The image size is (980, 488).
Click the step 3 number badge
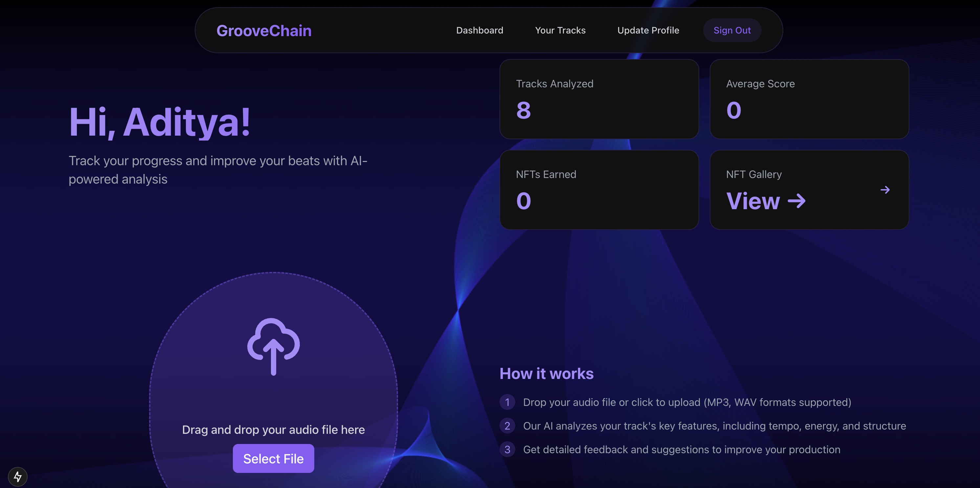pyautogui.click(x=507, y=449)
